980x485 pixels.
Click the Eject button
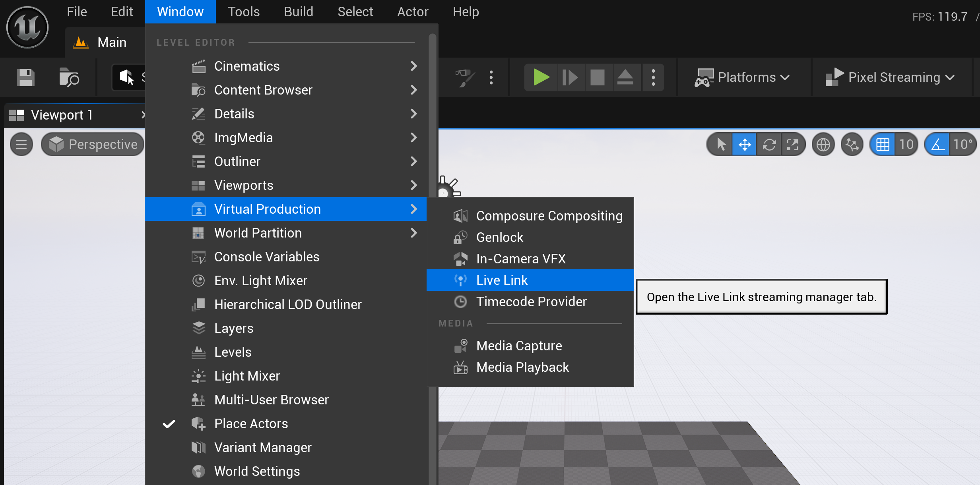[x=625, y=77]
